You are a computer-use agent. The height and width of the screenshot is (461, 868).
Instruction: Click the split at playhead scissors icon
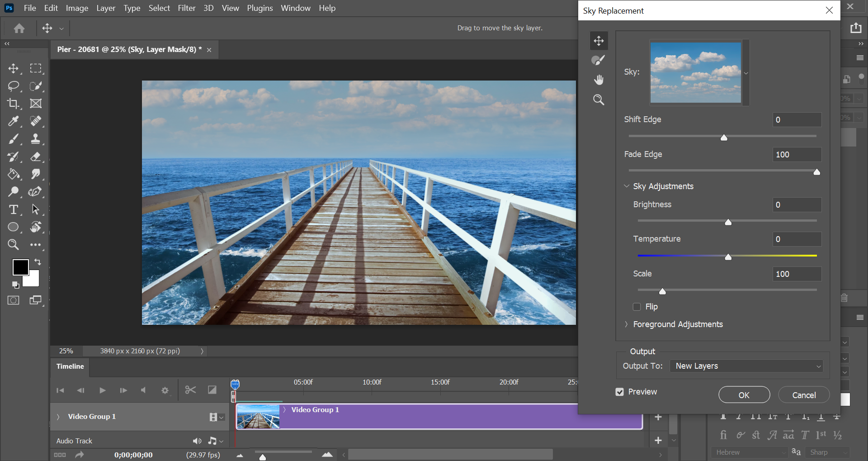click(x=190, y=390)
